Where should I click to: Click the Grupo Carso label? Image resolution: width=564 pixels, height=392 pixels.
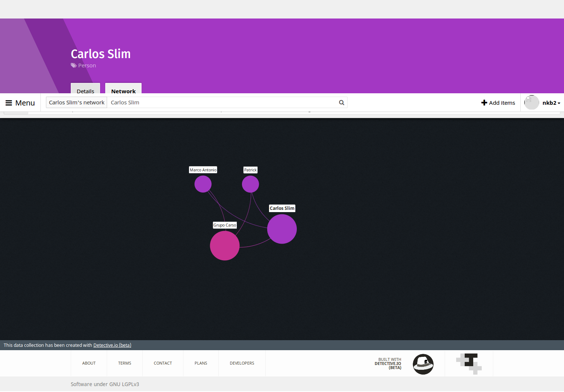coord(225,225)
